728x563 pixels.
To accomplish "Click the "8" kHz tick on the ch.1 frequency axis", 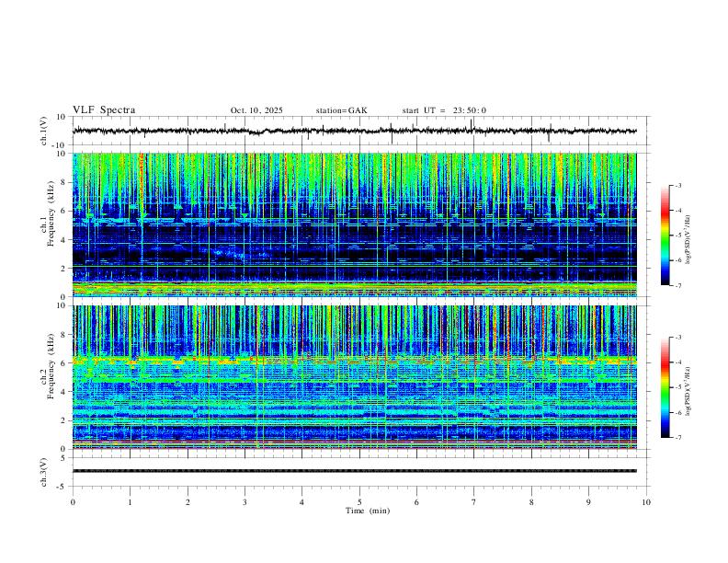I will tap(63, 182).
